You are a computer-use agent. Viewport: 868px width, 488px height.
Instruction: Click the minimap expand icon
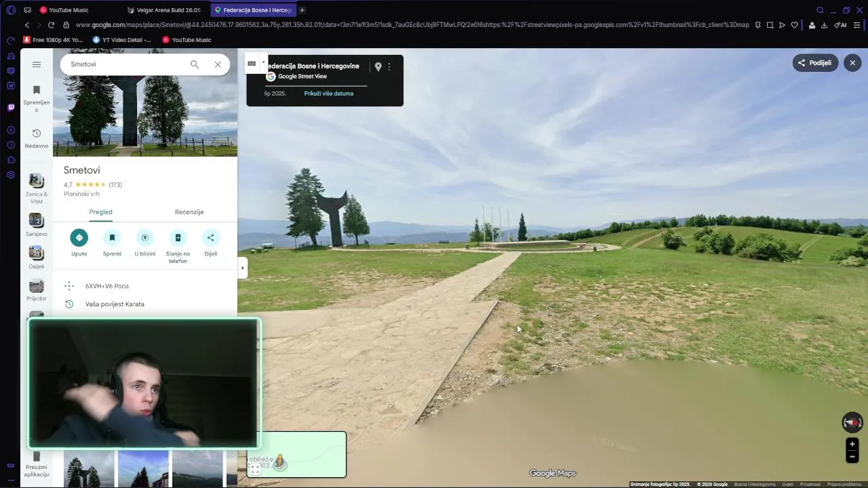255,469
